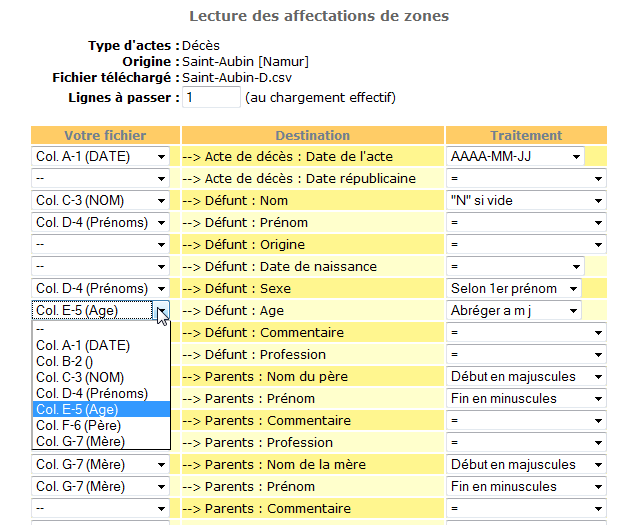Expand source dropdown for 'Date républicaine' row
The height and width of the screenshot is (525, 642).
pyautogui.click(x=101, y=179)
